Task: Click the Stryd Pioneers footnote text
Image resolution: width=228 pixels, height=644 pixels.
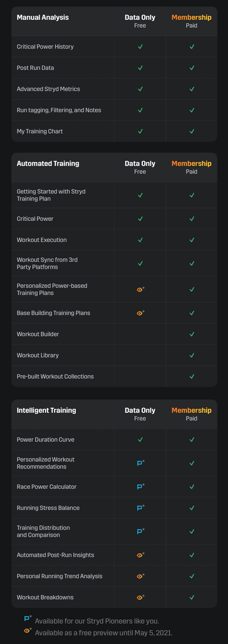Action: (97, 621)
